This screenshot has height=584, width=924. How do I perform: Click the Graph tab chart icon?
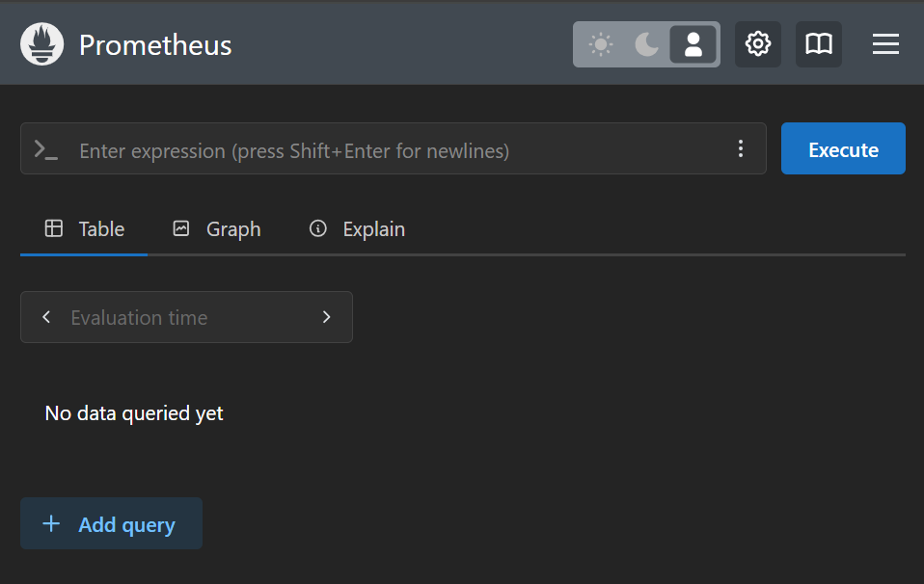click(181, 228)
